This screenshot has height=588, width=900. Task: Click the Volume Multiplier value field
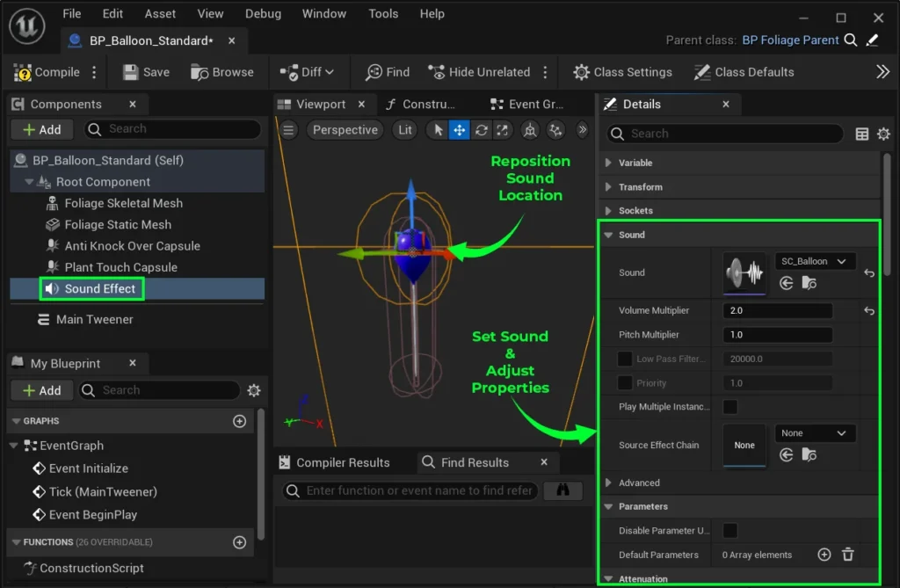click(777, 311)
